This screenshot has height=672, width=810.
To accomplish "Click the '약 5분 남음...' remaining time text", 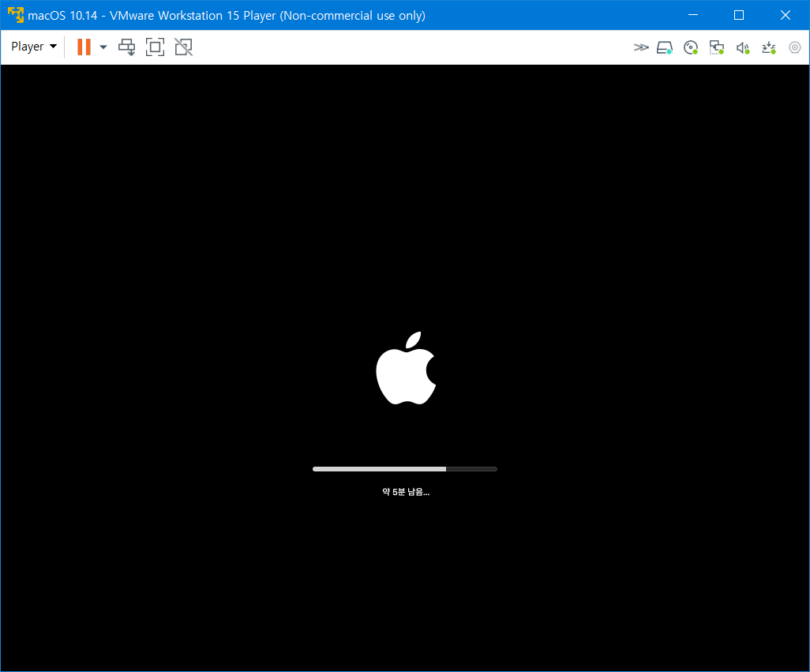I will click(406, 492).
